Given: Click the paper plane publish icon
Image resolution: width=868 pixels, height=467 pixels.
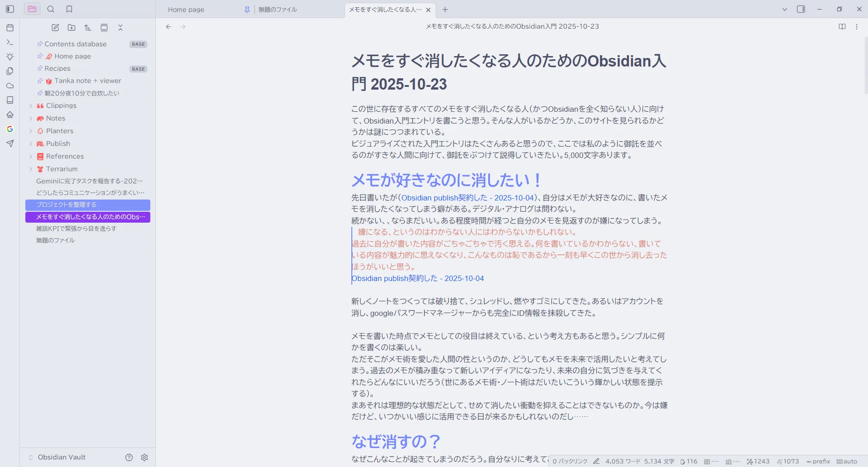Looking at the screenshot, I should point(10,143).
